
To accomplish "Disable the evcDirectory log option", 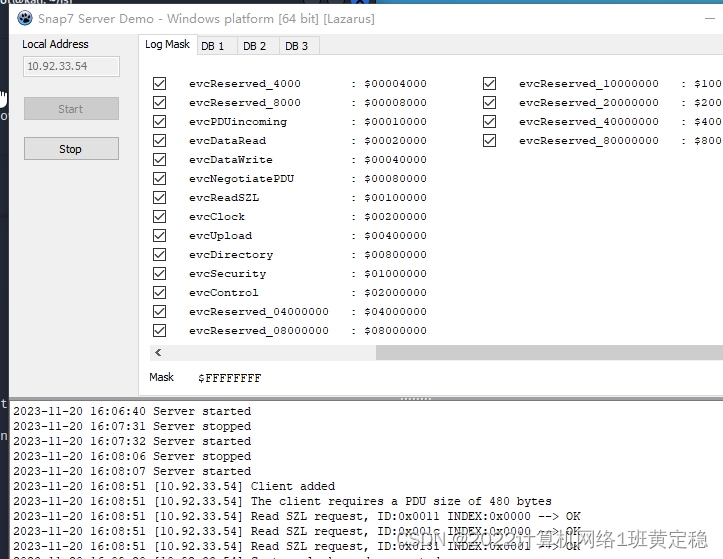I will click(x=160, y=255).
